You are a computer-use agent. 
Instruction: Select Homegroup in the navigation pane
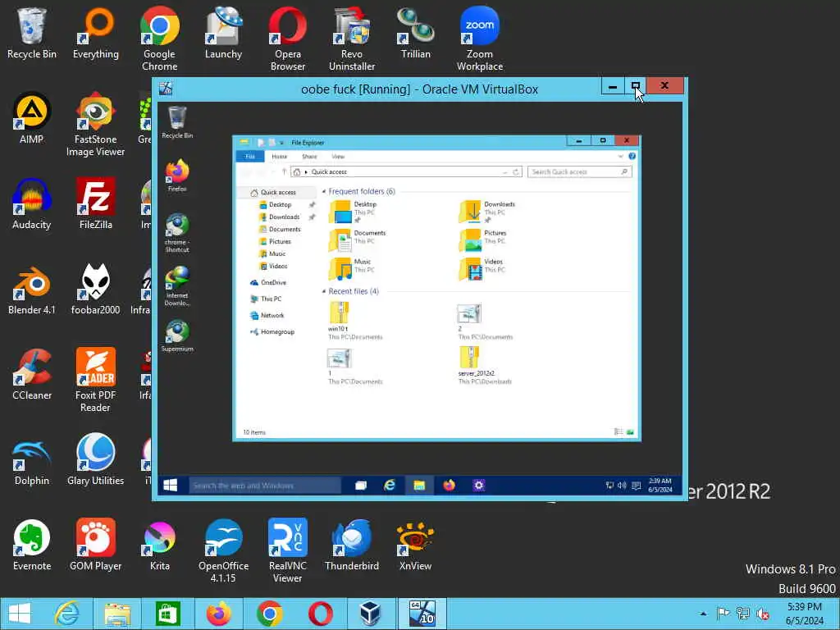click(272, 332)
